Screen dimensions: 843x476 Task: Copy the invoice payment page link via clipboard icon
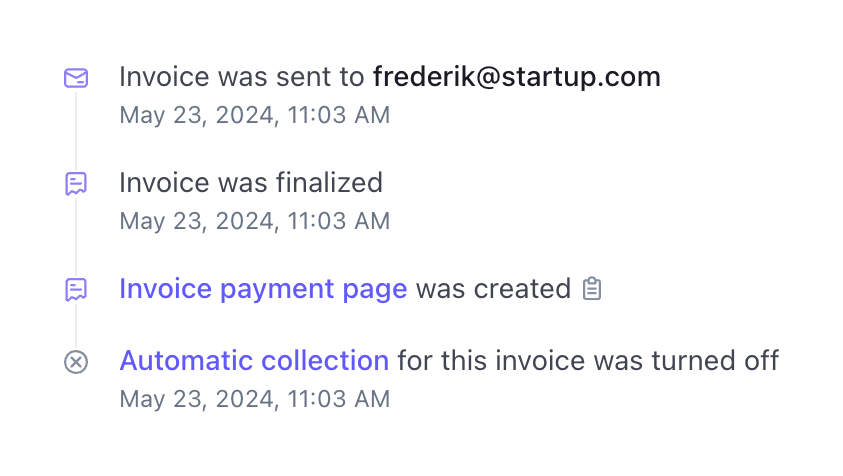(x=592, y=289)
